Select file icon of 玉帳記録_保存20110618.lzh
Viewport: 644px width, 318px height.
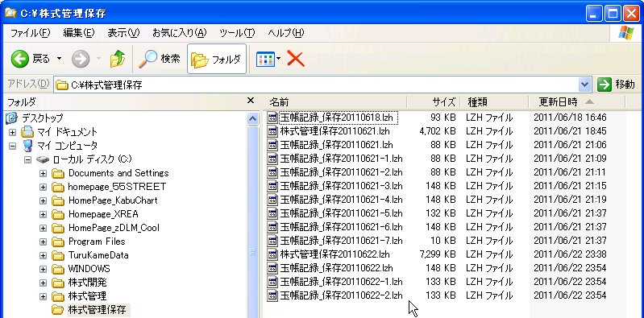pos(272,118)
